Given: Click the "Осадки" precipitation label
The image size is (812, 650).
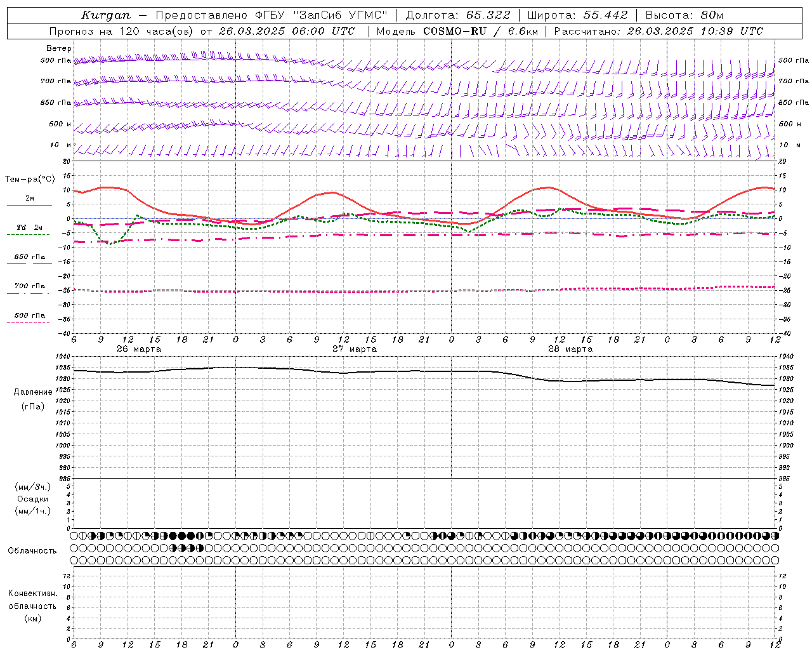Looking at the screenshot, I should click(33, 499).
